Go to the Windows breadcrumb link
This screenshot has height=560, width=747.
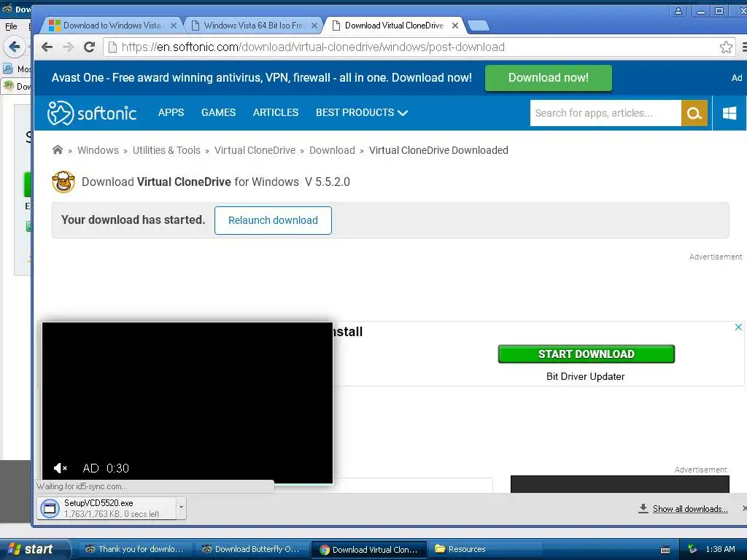coord(98,150)
